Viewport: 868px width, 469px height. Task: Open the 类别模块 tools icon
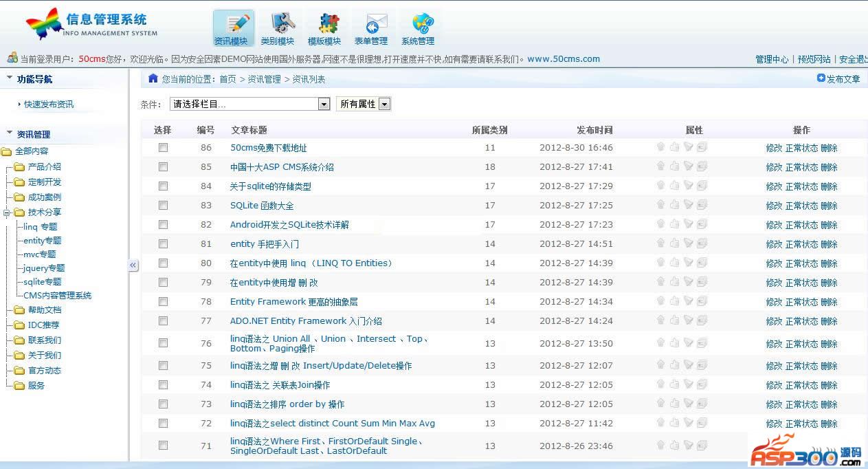pos(278,28)
